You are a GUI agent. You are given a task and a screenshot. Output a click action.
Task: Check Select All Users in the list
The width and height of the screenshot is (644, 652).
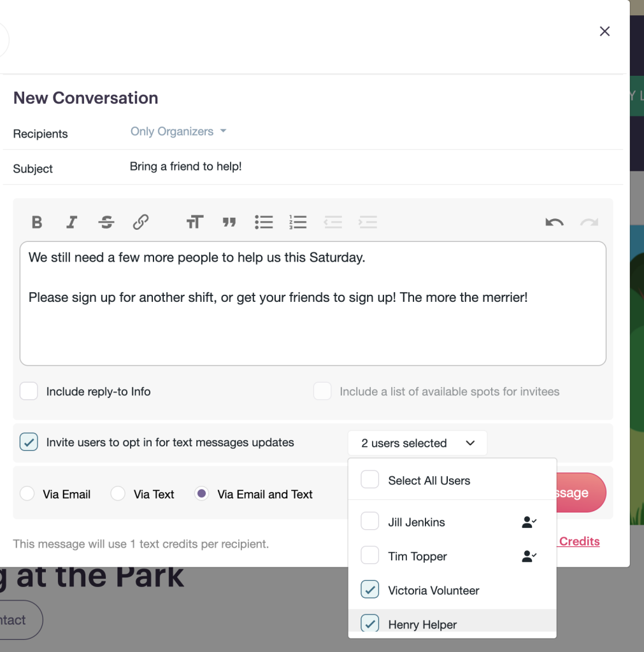370,480
